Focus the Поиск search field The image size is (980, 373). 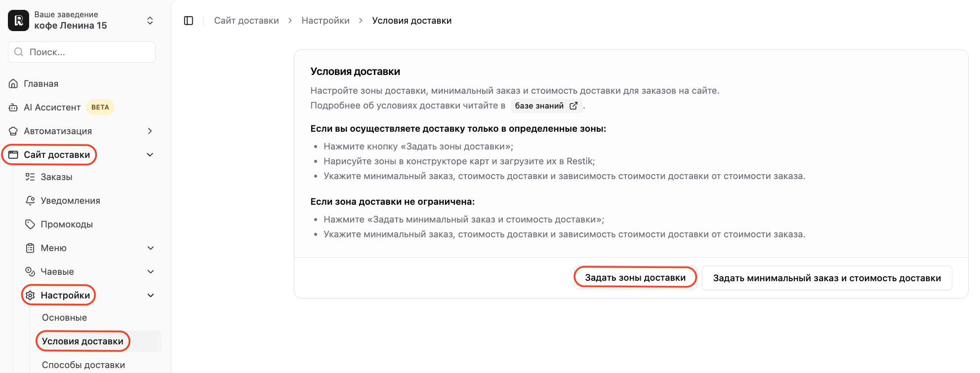(x=82, y=52)
